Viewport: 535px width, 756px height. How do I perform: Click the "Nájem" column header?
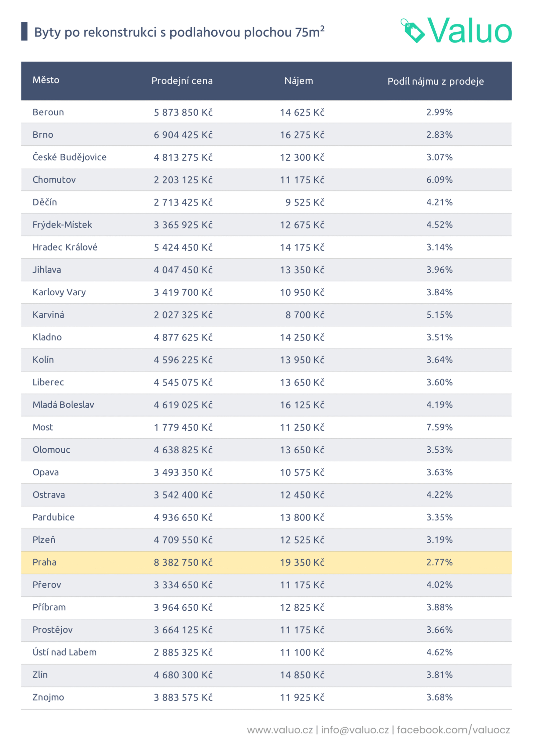pyautogui.click(x=299, y=81)
